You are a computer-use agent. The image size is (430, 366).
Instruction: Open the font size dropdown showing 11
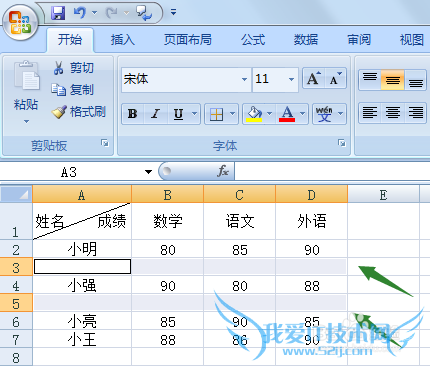291,79
